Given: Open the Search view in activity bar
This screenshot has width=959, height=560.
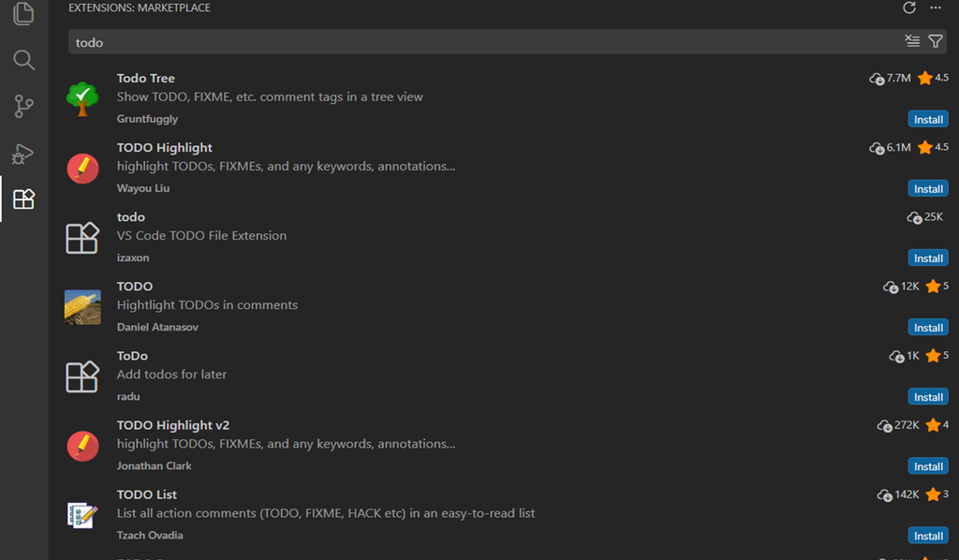Looking at the screenshot, I should (23, 60).
